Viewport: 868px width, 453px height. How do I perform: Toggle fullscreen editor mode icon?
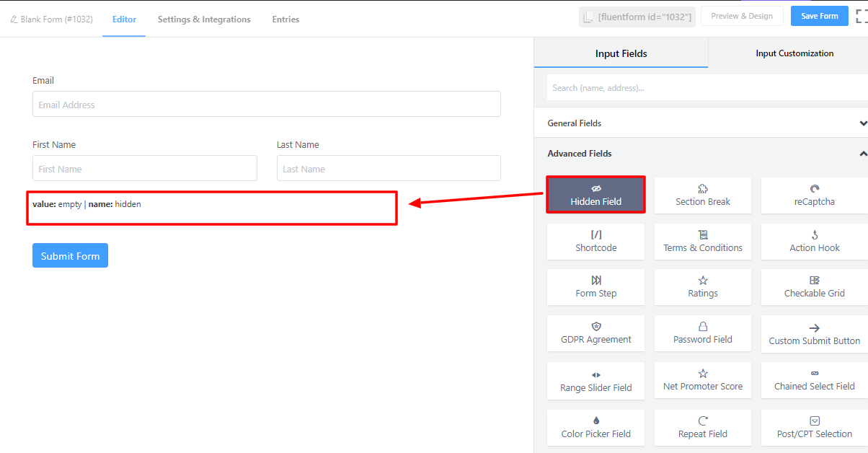pyautogui.click(x=862, y=16)
